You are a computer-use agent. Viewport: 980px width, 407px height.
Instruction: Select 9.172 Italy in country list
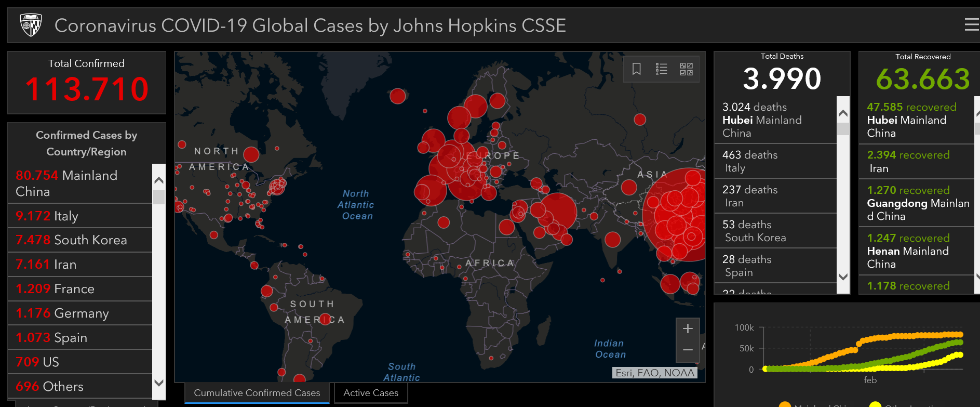click(x=80, y=216)
